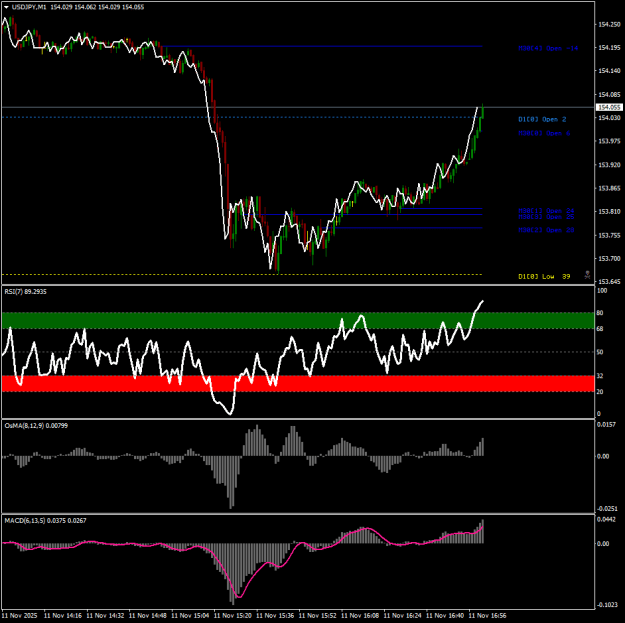Select the 'M30[3] Open 25' label
Screen dimensions: 625x623
point(546,217)
